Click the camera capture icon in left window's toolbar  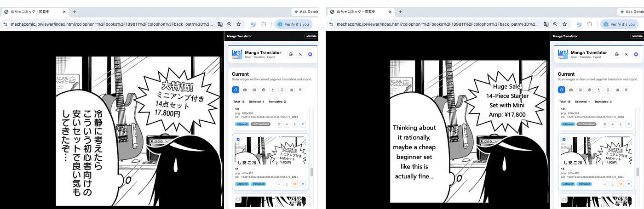point(245,90)
